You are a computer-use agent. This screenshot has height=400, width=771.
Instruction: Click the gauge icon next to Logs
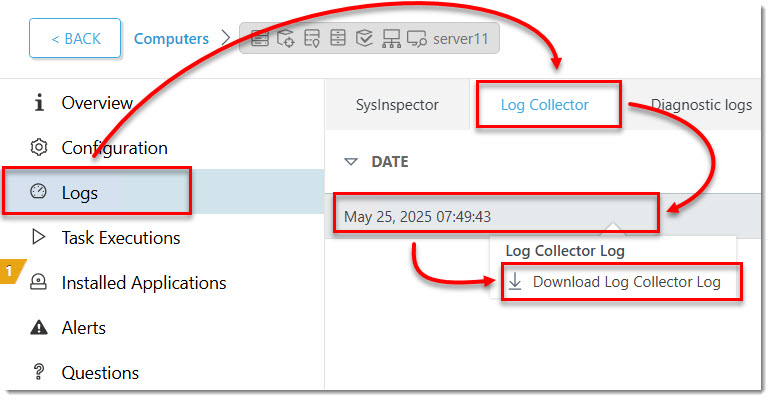tap(38, 191)
